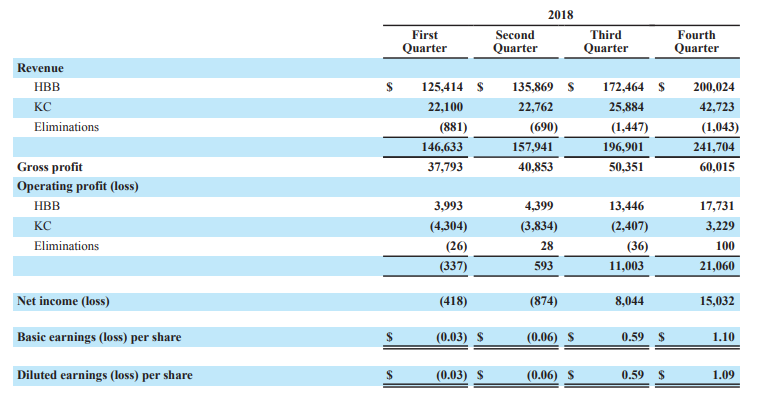Click KC revenue value 25,884
The height and width of the screenshot is (401, 770).
(x=626, y=107)
